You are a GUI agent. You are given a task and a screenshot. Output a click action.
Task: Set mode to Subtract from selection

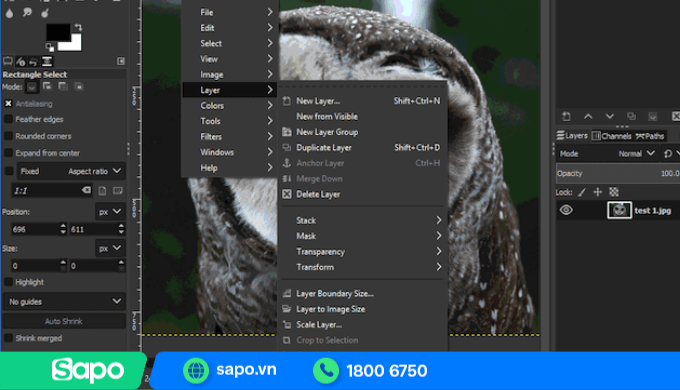pyautogui.click(x=63, y=86)
